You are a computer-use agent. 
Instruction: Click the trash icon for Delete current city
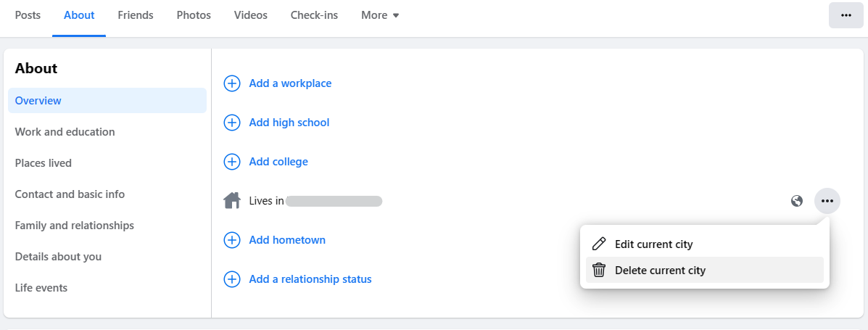click(x=599, y=271)
